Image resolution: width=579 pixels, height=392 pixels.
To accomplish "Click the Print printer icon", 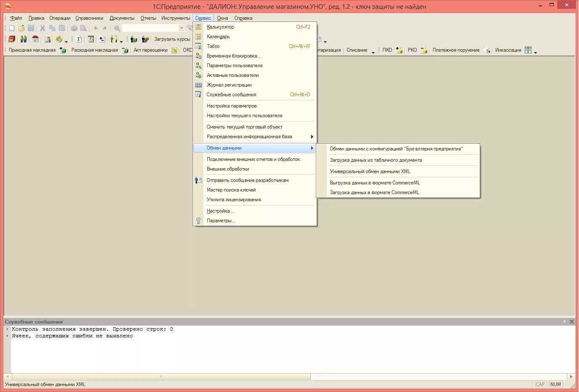I will [74, 28].
